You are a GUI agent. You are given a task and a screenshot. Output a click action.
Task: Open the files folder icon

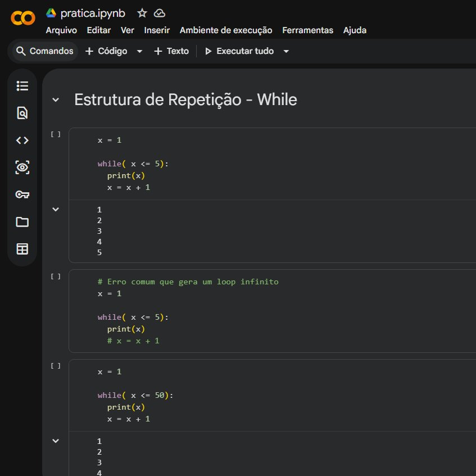coord(22,222)
